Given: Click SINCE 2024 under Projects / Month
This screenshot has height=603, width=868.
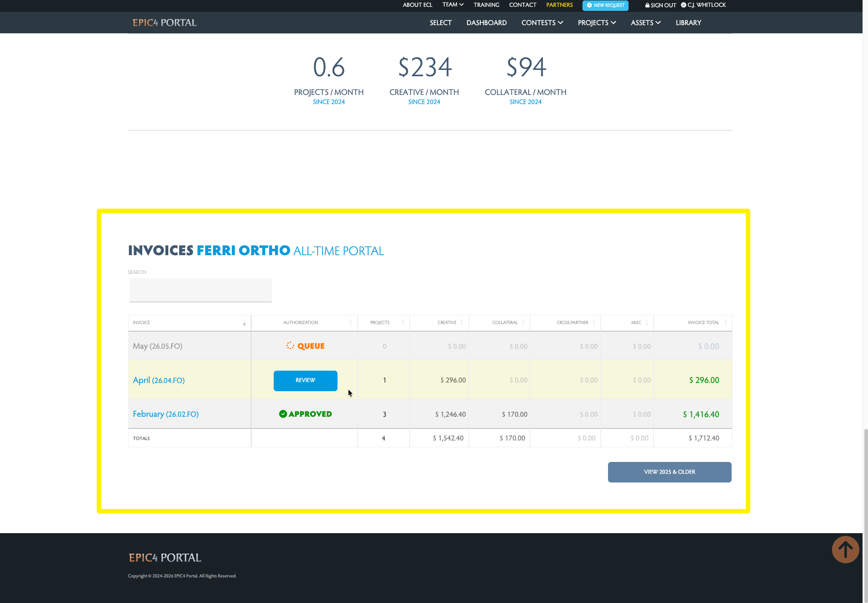Looking at the screenshot, I should coord(329,102).
